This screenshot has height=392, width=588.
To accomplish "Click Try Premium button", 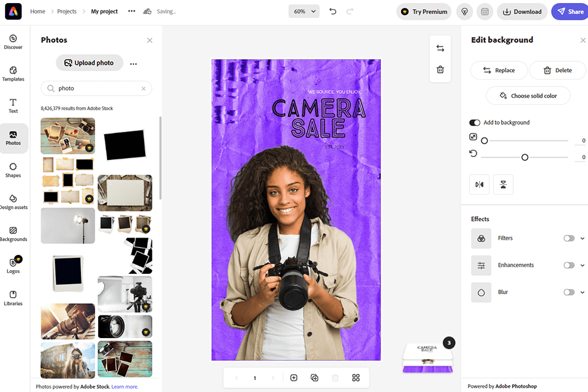I will [x=424, y=12].
